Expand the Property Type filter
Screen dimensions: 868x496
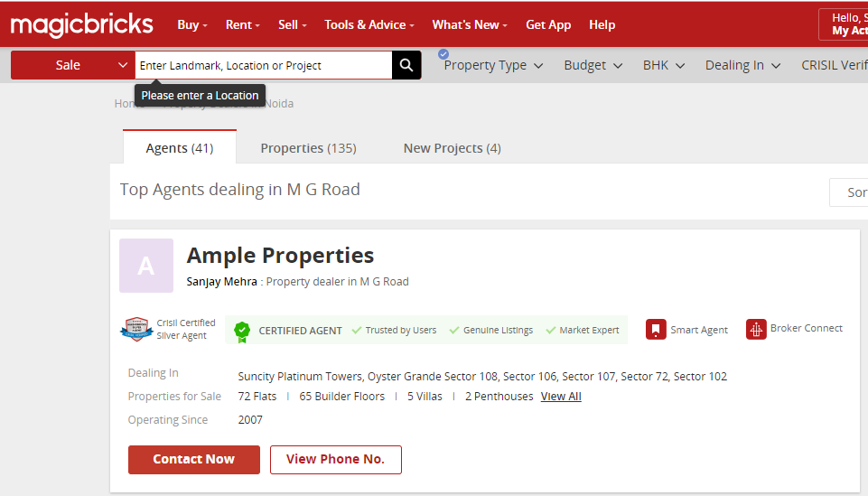coord(493,65)
